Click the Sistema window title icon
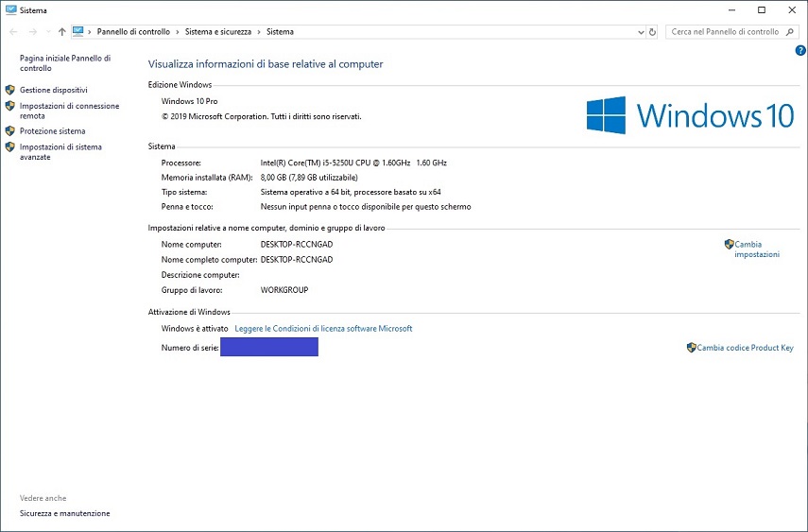The height and width of the screenshot is (532, 808). tap(10, 9)
